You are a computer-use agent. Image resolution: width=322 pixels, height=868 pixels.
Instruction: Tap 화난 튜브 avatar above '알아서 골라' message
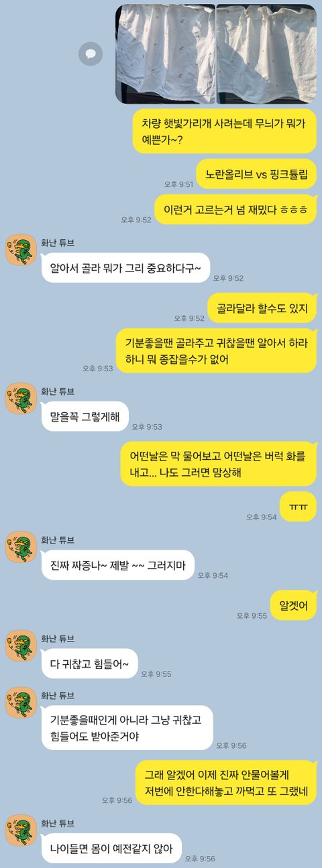tap(21, 250)
